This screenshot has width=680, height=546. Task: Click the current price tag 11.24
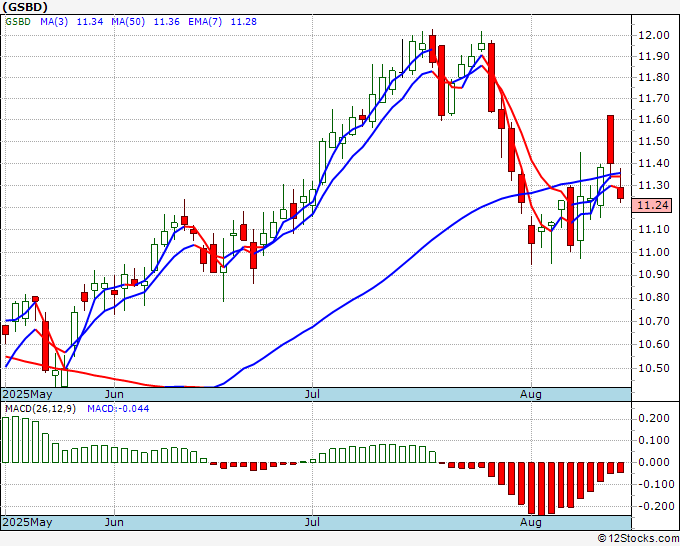(x=652, y=205)
